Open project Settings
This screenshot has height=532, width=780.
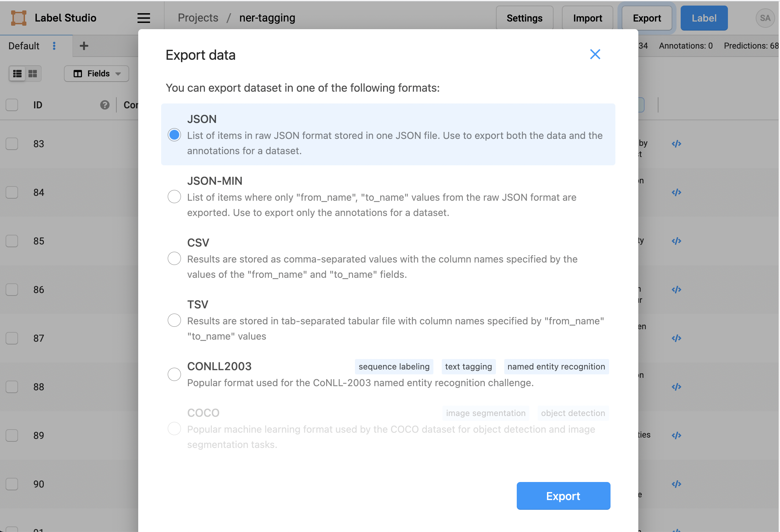[524, 18]
